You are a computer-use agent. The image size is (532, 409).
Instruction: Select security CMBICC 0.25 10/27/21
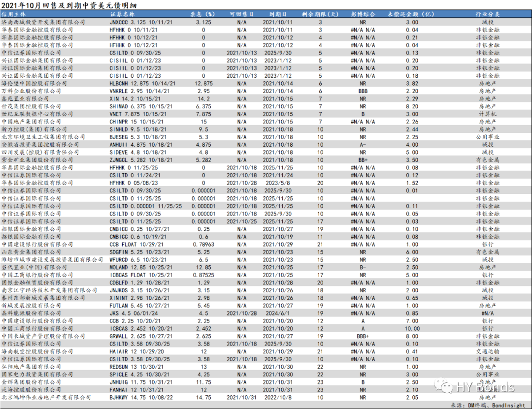click(139, 229)
